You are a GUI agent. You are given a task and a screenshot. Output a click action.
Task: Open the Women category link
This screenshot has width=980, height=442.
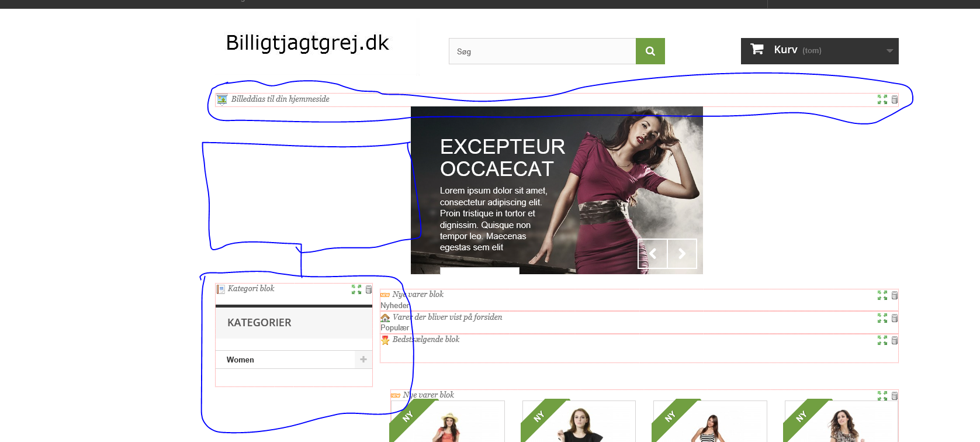[240, 360]
